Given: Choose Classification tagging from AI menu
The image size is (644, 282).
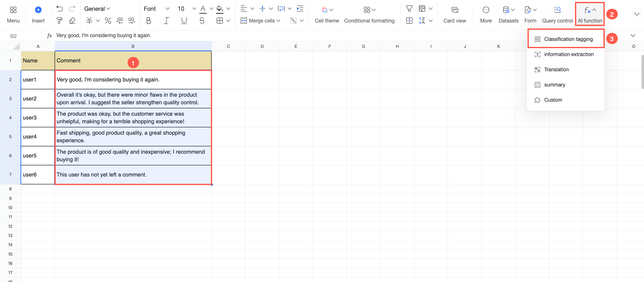Looking at the screenshot, I should coord(566,39).
